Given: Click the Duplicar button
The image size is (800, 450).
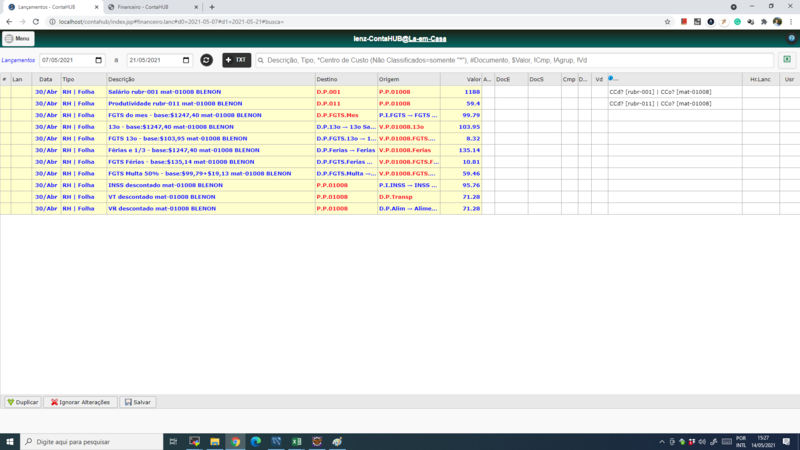Looking at the screenshot, I should 23,402.
